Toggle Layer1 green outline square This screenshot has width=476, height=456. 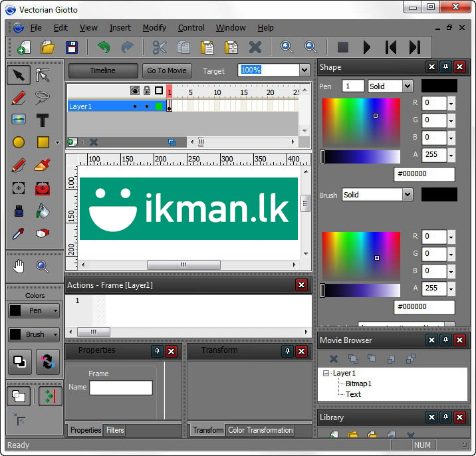pyautogui.click(x=159, y=106)
